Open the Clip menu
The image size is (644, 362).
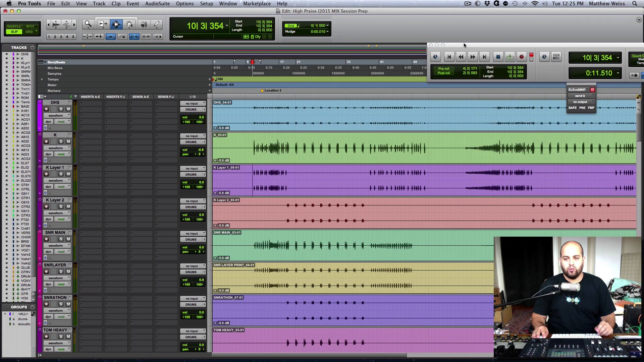coord(116,4)
